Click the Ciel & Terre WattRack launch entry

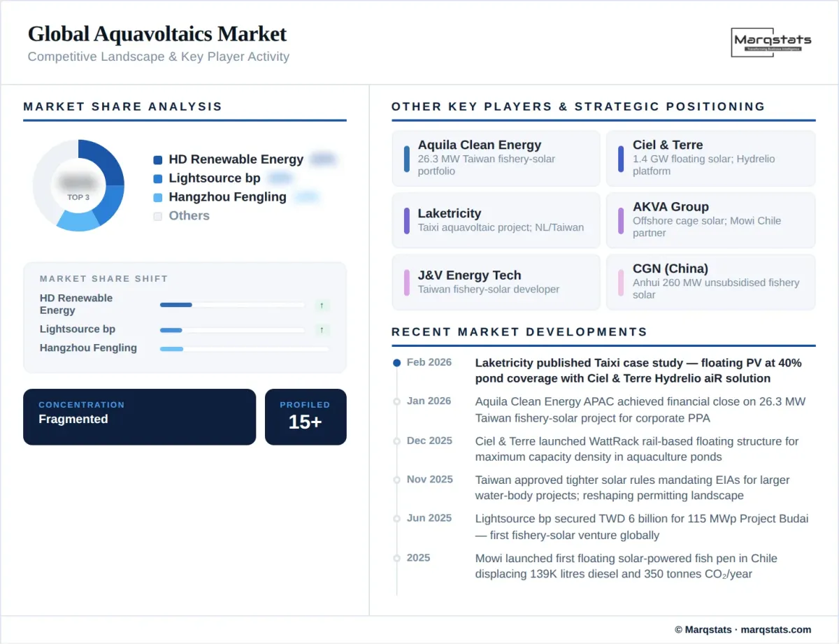[x=637, y=449]
